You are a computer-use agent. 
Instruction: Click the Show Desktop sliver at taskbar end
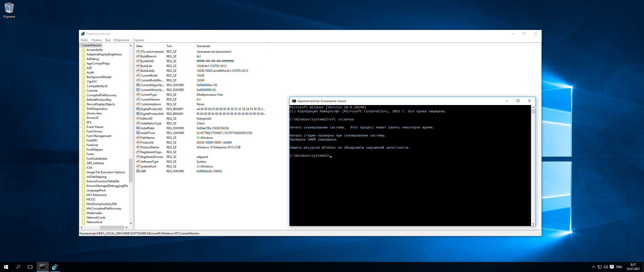643,267
